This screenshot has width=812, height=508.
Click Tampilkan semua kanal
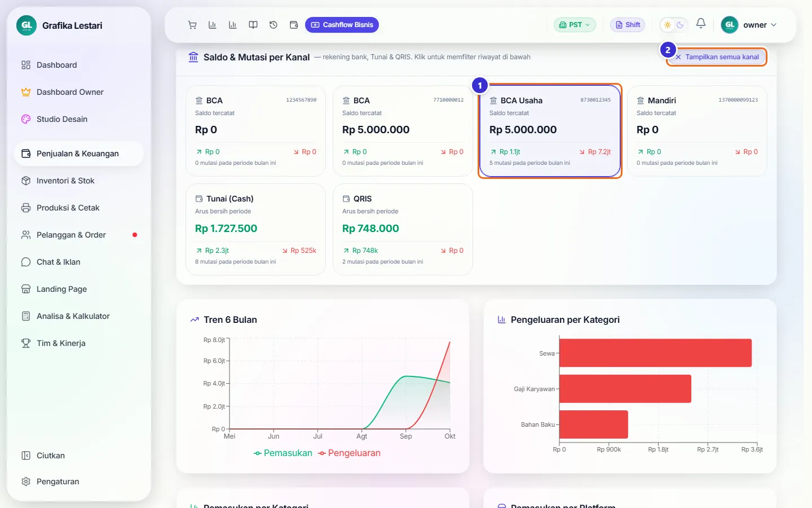717,57
